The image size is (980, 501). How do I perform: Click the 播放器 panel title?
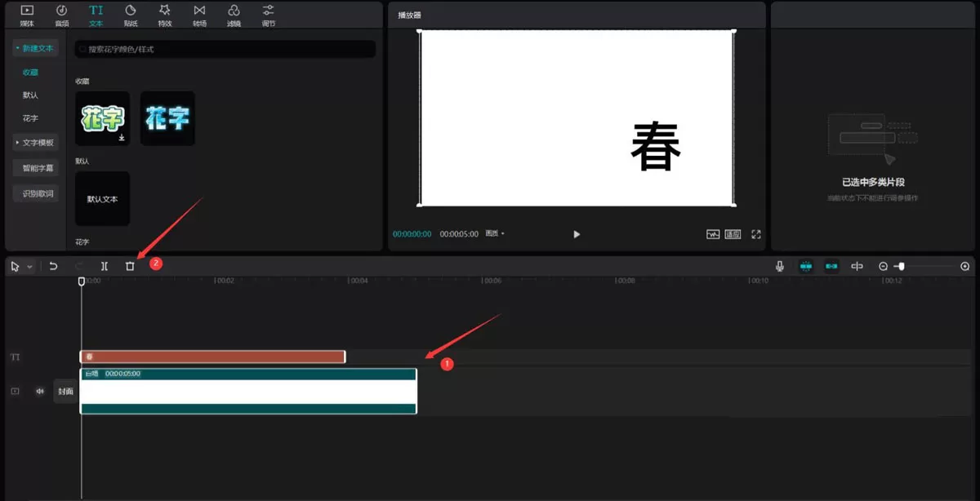(409, 15)
